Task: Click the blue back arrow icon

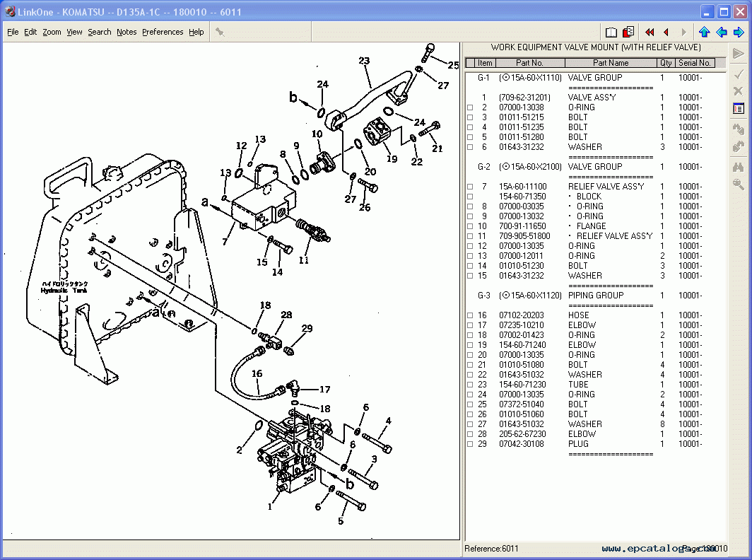Action: [722, 32]
